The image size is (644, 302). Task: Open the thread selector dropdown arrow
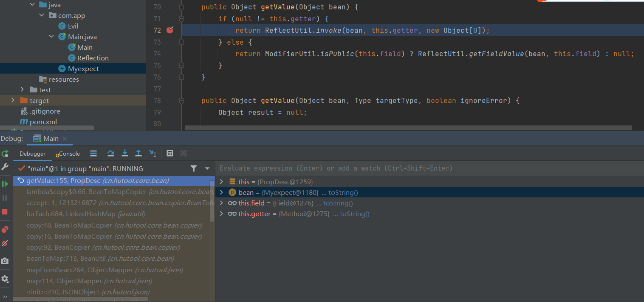pos(207,168)
